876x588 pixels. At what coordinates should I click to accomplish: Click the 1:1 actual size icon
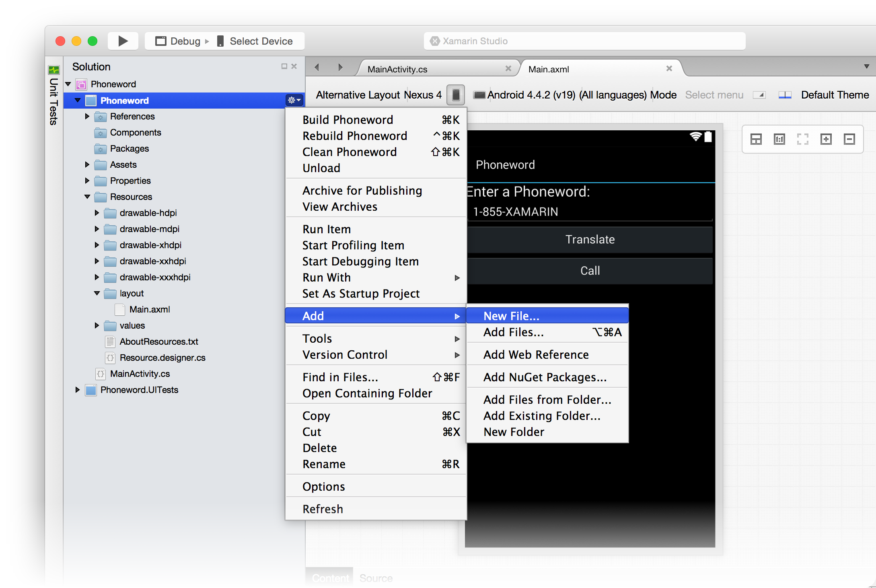tap(779, 139)
